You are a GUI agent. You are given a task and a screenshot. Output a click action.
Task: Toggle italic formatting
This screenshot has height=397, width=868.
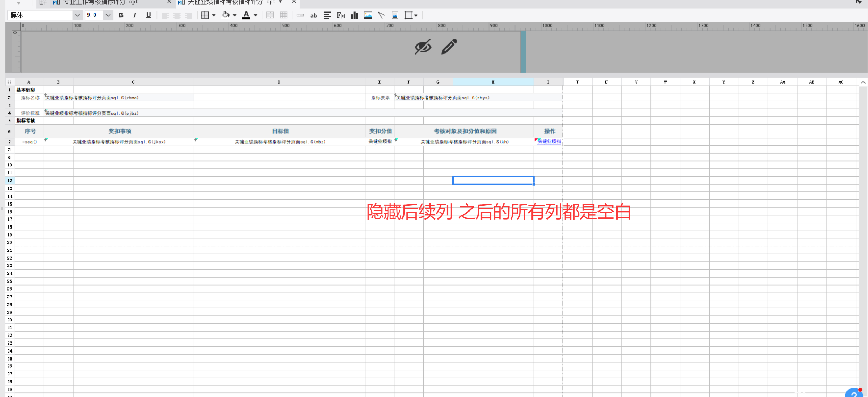pos(135,15)
